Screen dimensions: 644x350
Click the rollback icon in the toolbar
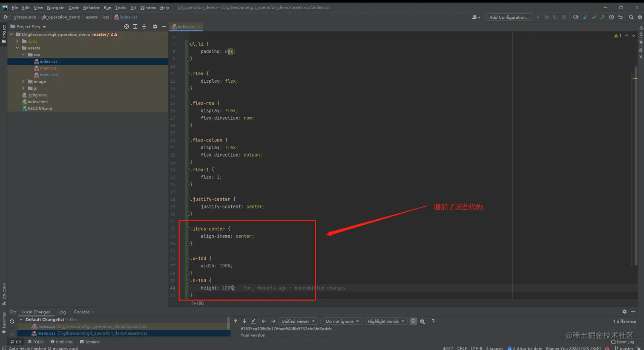click(x=621, y=17)
